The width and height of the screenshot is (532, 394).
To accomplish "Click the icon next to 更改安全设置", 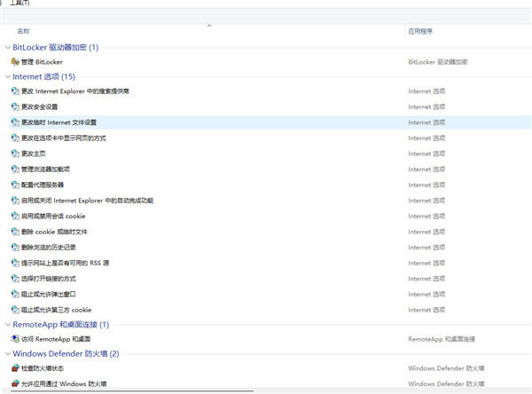I will [x=15, y=106].
